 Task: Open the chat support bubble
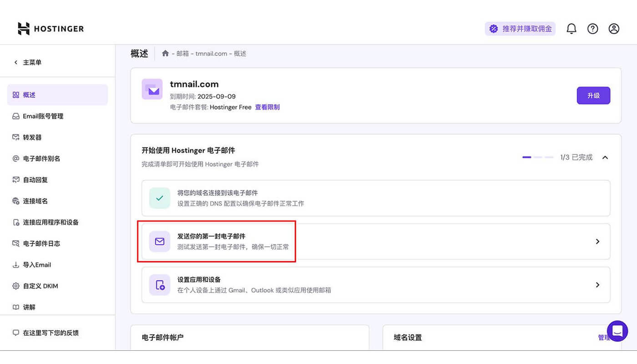tap(617, 331)
